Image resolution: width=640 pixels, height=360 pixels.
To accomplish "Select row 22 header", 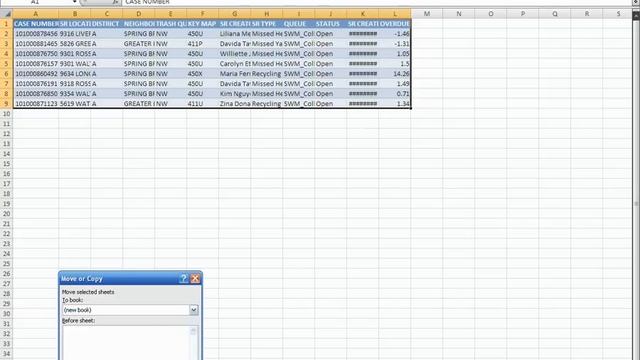I will [x=7, y=234].
